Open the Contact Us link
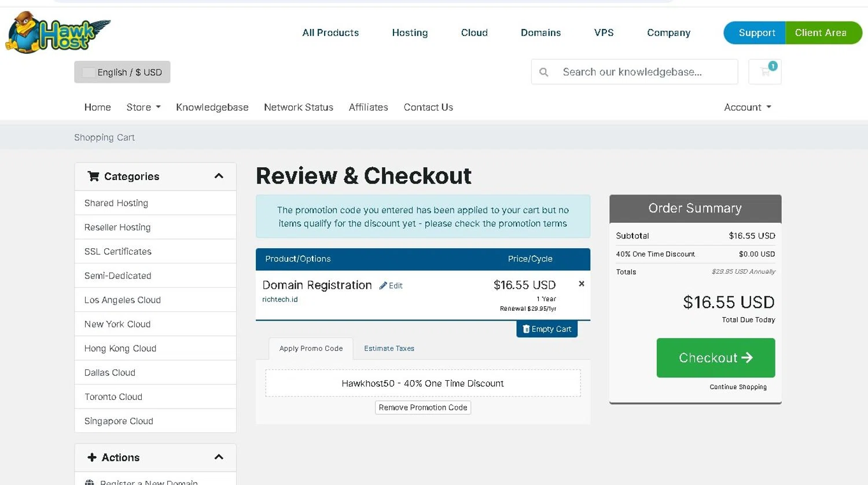 point(428,107)
